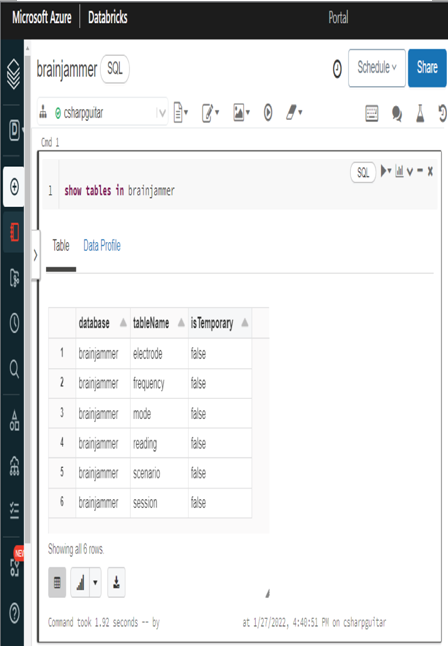This screenshot has width=448, height=646.
Task: Open the Revision history icon at toolbar right
Action: pos(442,113)
